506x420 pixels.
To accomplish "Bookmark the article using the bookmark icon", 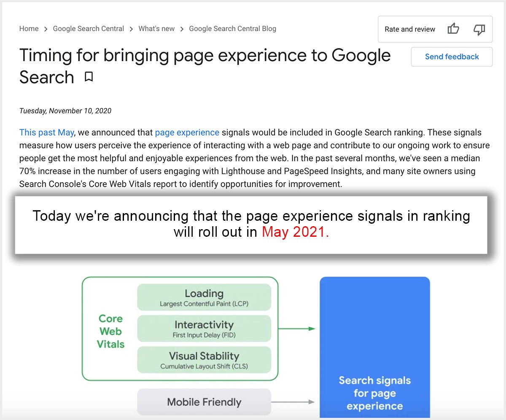I will coord(88,78).
